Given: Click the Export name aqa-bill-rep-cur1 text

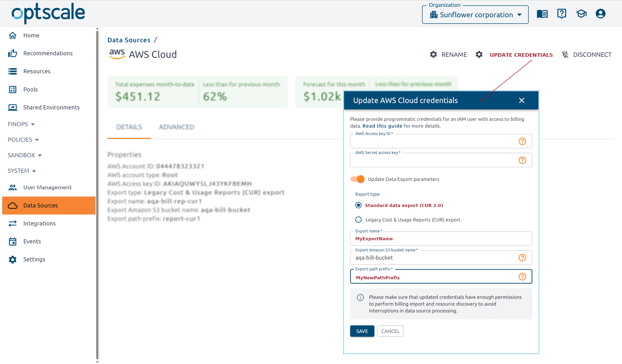Looking at the screenshot, I should (x=155, y=201).
